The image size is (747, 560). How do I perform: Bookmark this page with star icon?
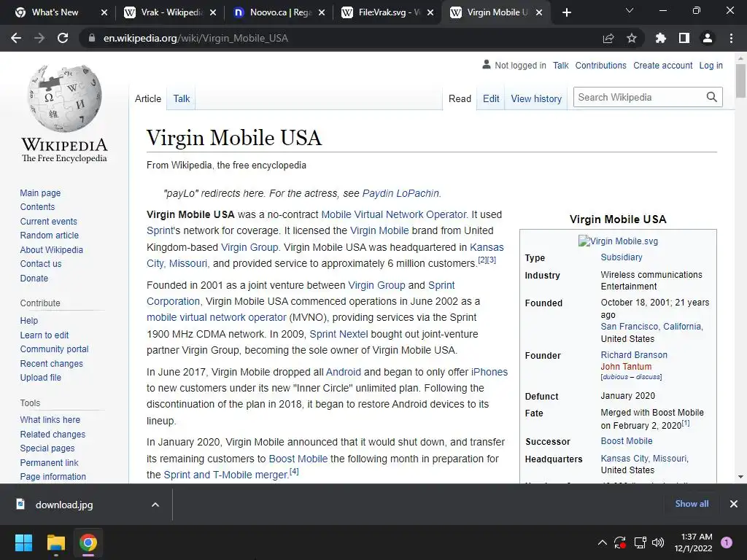coord(632,38)
